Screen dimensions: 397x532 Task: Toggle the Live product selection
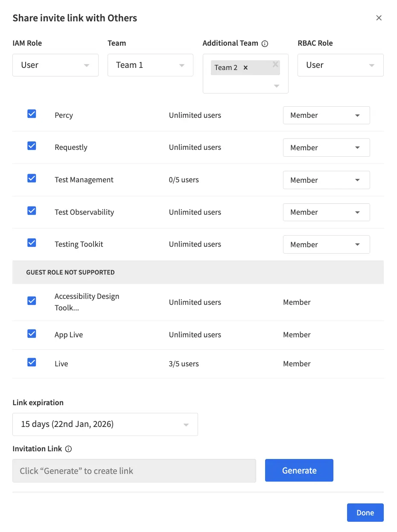(x=32, y=362)
